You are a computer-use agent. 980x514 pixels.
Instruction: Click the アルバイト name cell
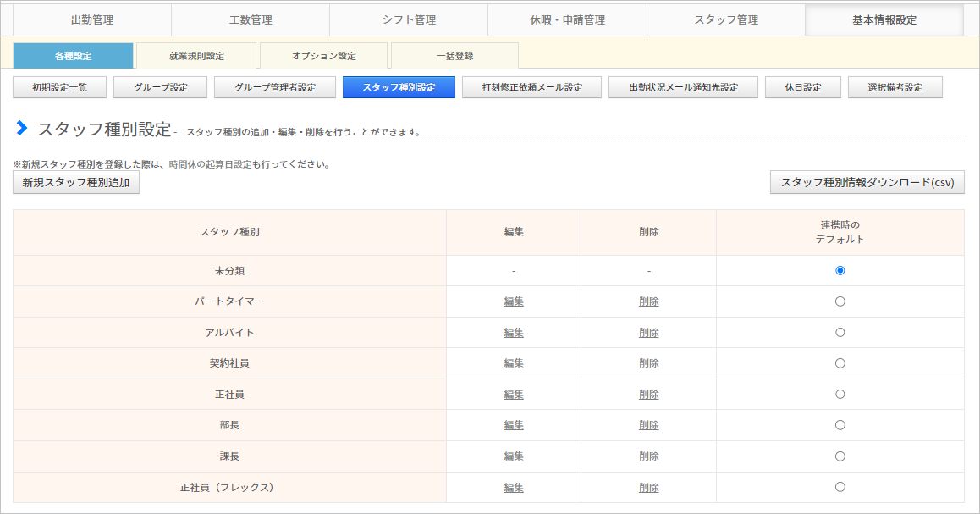tap(229, 333)
